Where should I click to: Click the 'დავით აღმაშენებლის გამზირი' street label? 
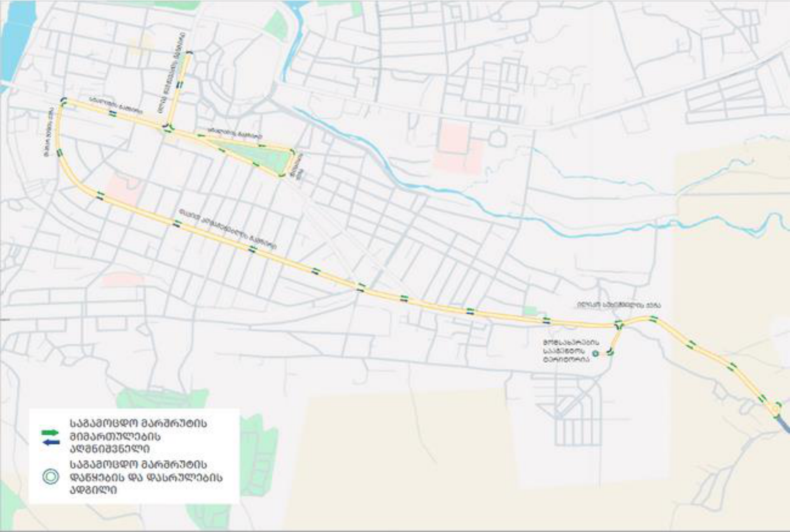[x=228, y=229]
